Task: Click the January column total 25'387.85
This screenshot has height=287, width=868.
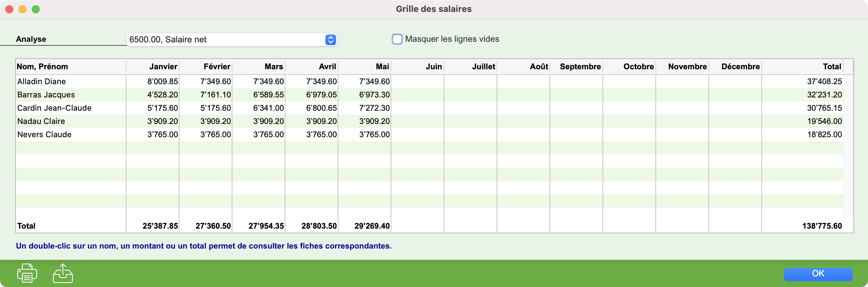Action: (x=160, y=226)
